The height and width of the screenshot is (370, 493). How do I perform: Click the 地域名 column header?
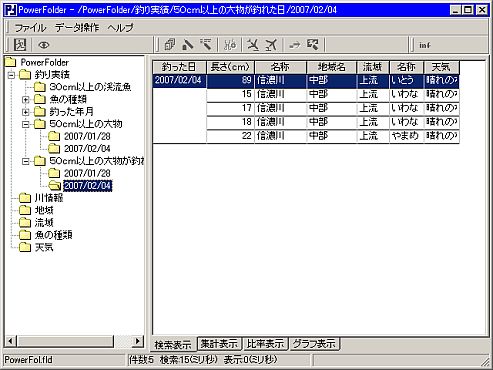tap(331, 67)
